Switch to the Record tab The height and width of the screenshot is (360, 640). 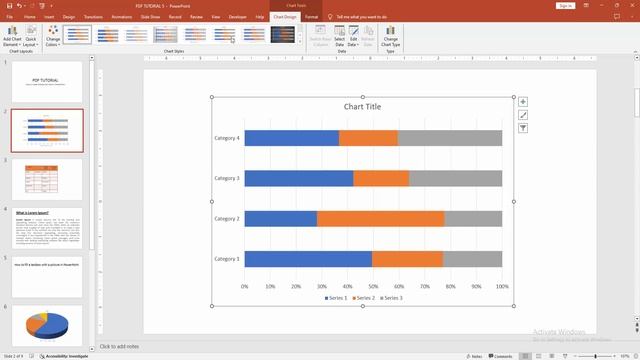[x=175, y=17]
